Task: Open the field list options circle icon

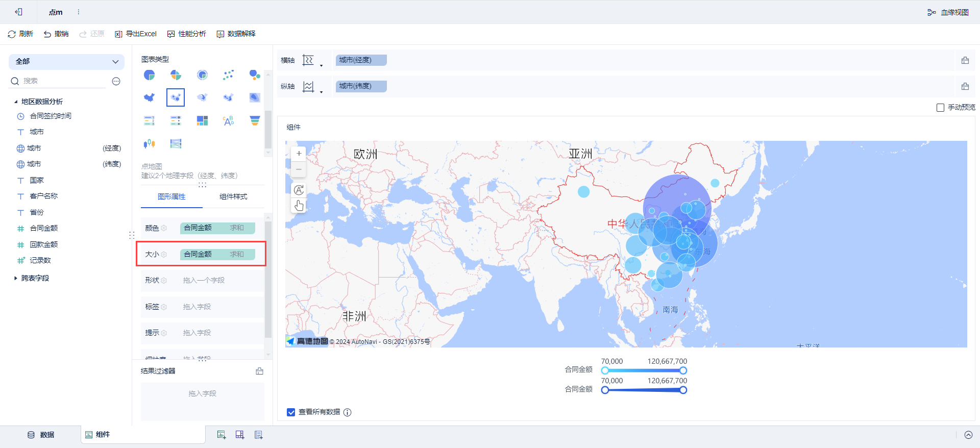Action: (116, 81)
